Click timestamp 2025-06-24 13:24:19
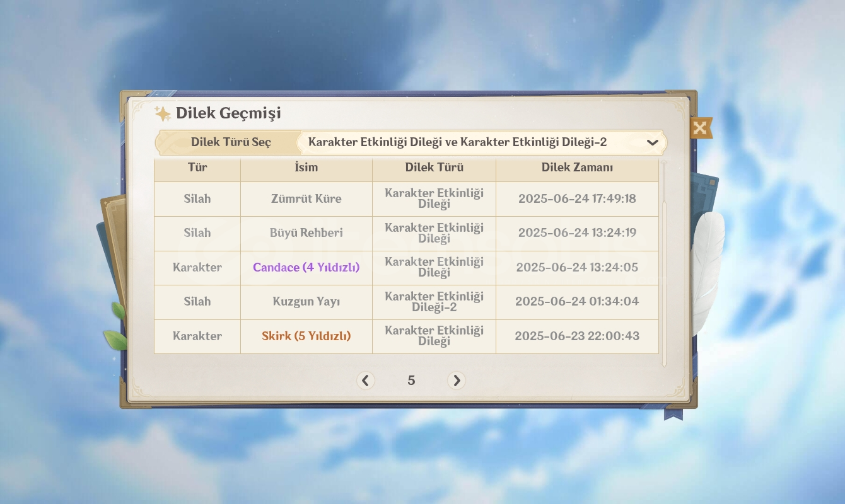845x504 pixels. click(577, 233)
